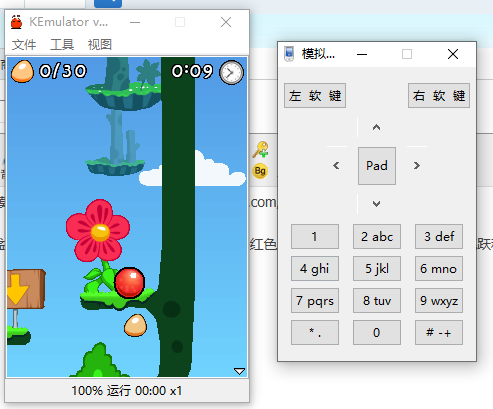Click keypad button 6 mno

pyautogui.click(x=439, y=268)
